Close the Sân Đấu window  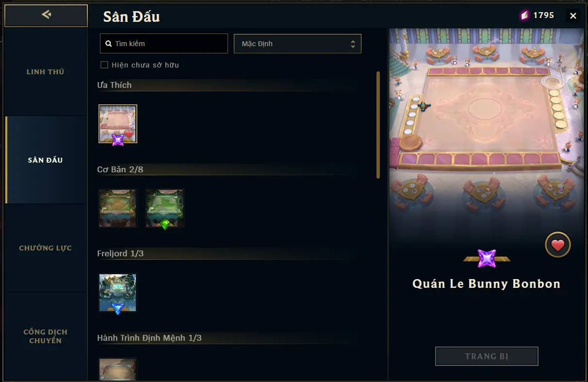pos(573,16)
